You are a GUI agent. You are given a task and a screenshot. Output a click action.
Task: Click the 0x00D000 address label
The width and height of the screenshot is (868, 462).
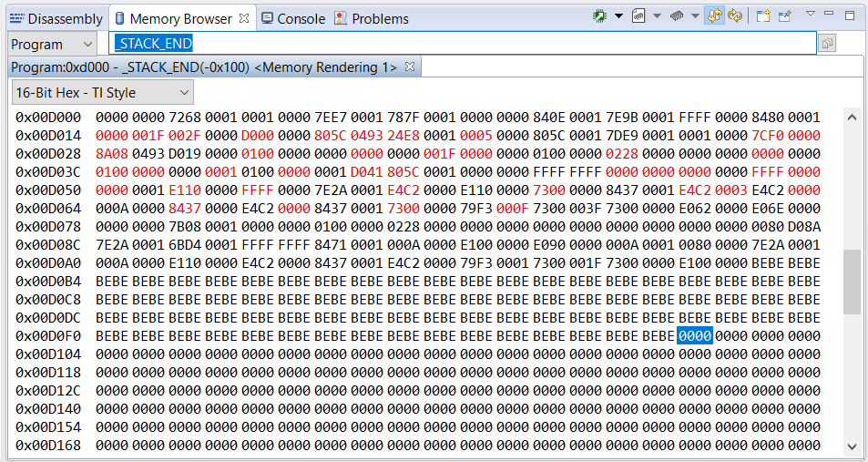48,118
